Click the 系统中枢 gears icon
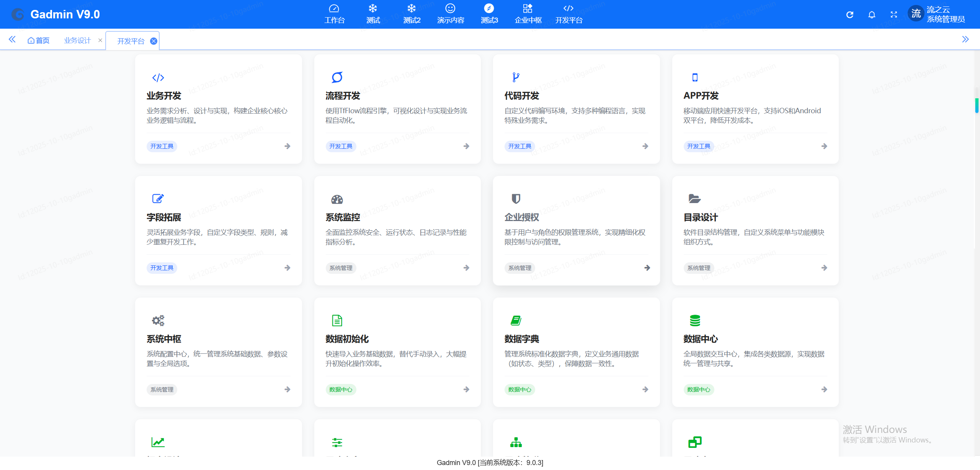This screenshot has width=980, height=470. (158, 320)
